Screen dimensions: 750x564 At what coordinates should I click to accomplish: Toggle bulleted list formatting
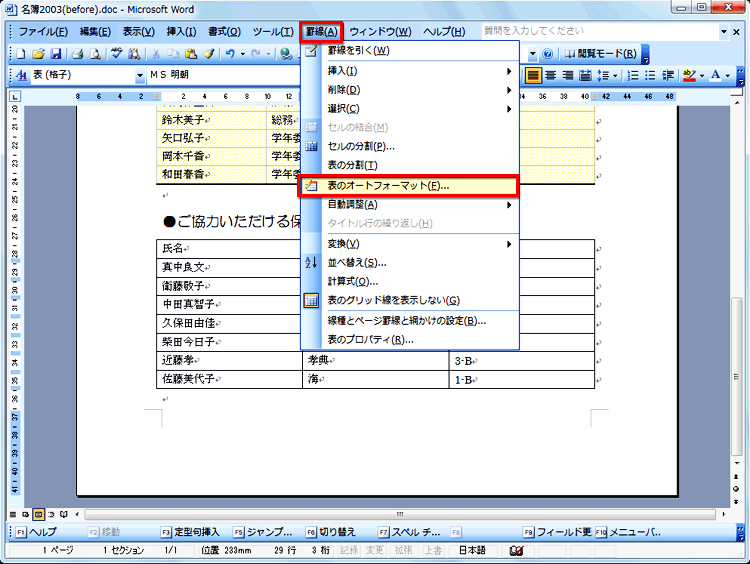coord(650,76)
